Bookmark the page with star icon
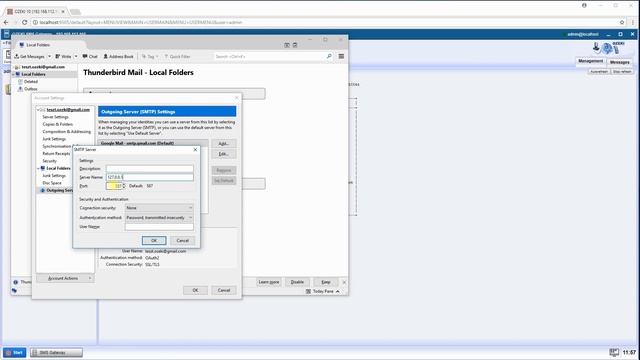This screenshot has width=640, height=360. (x=622, y=22)
